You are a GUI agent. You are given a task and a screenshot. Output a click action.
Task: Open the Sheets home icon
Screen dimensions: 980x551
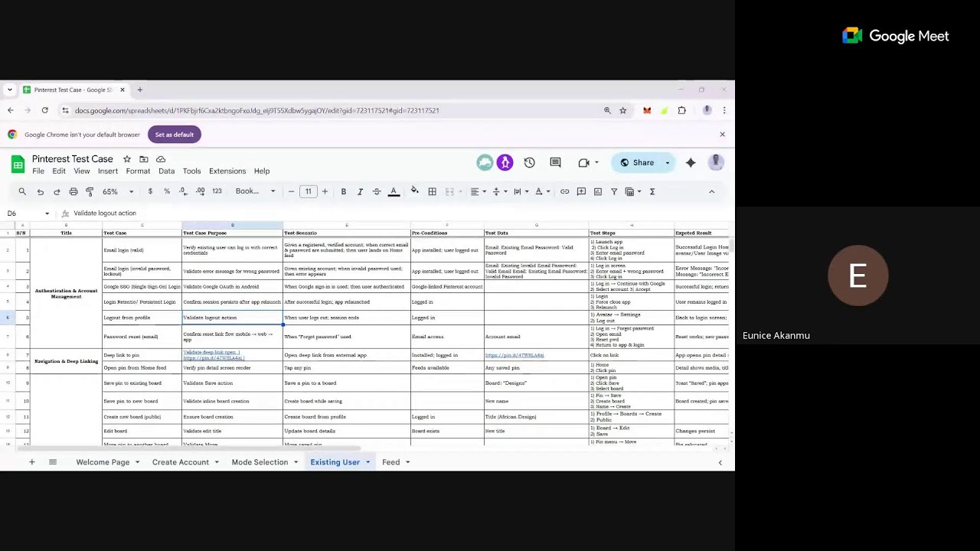pos(18,164)
